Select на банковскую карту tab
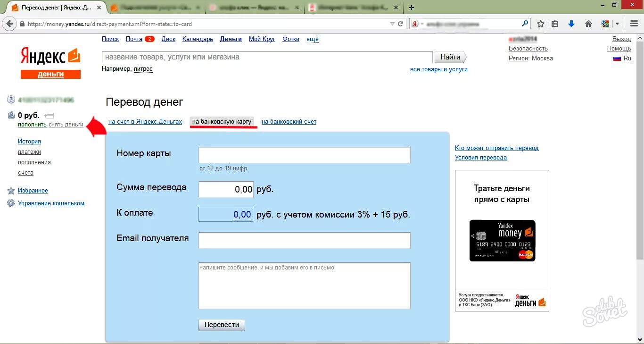Screen dimensions: 644x344 [222, 122]
